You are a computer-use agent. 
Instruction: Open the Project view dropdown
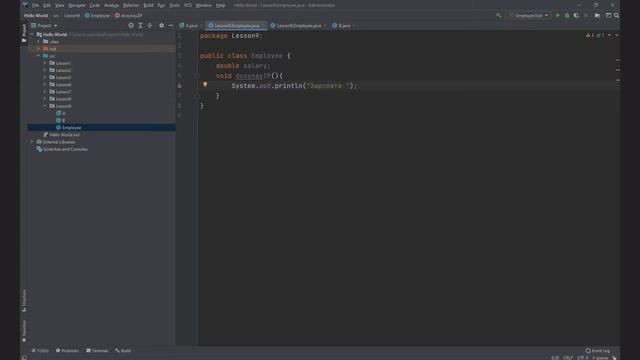coord(44,25)
